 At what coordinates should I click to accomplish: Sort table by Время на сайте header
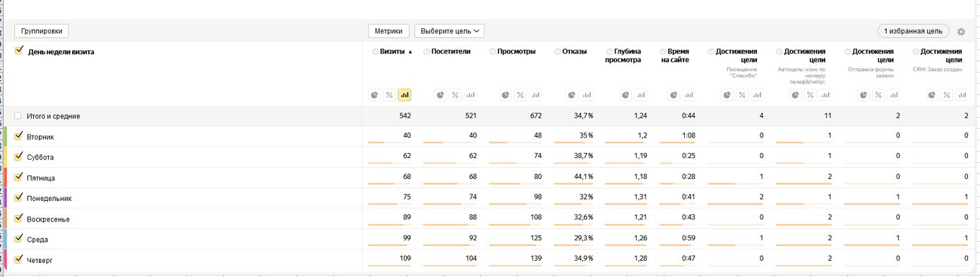675,56
